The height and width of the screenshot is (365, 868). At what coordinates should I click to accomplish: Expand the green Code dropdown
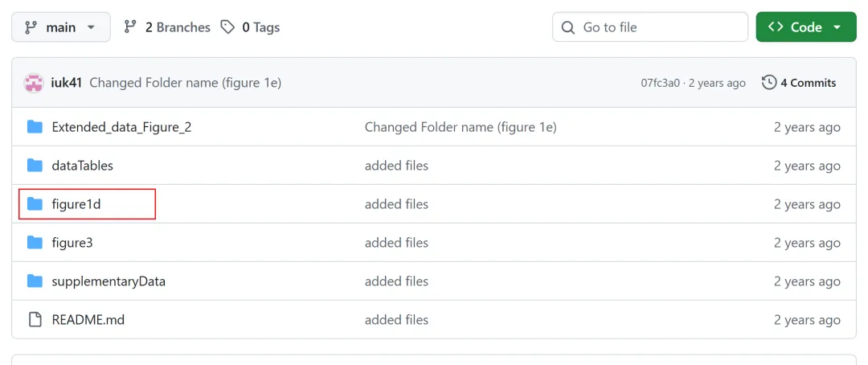pyautogui.click(x=805, y=27)
